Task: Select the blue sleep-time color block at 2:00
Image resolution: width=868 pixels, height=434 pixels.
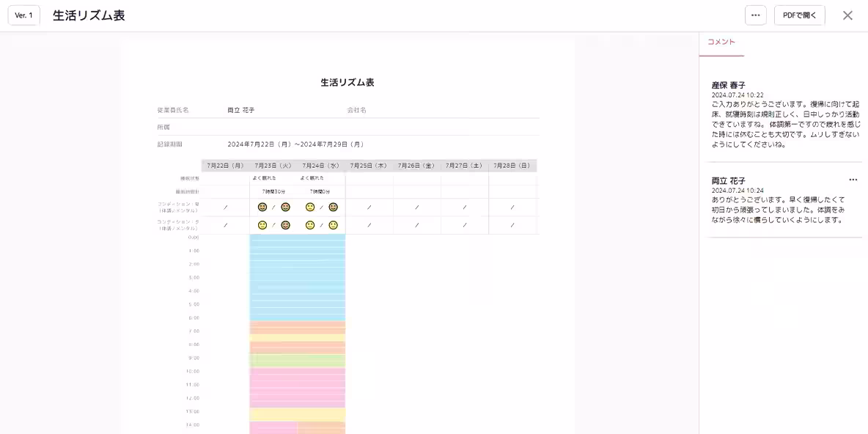Action: tap(297, 265)
